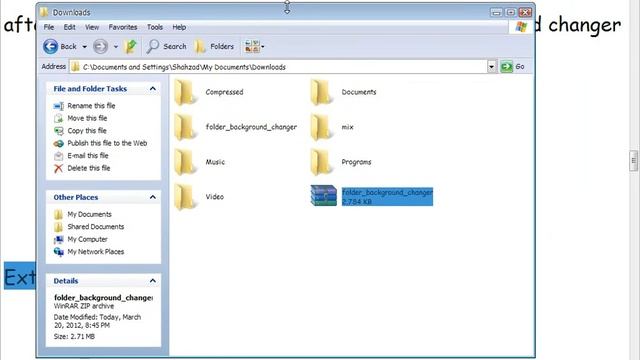Click Move this file

pyautogui.click(x=87, y=118)
